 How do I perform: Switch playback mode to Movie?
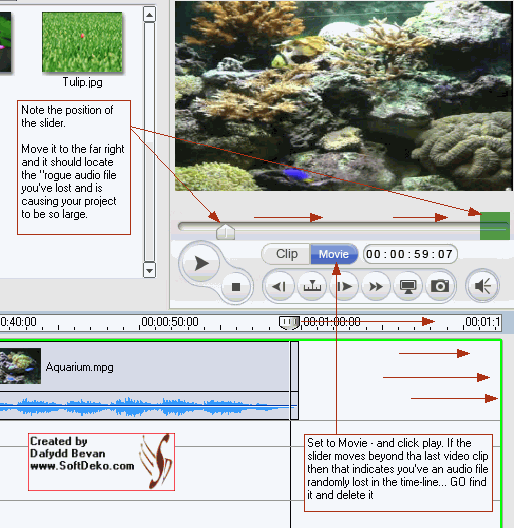pyautogui.click(x=334, y=254)
